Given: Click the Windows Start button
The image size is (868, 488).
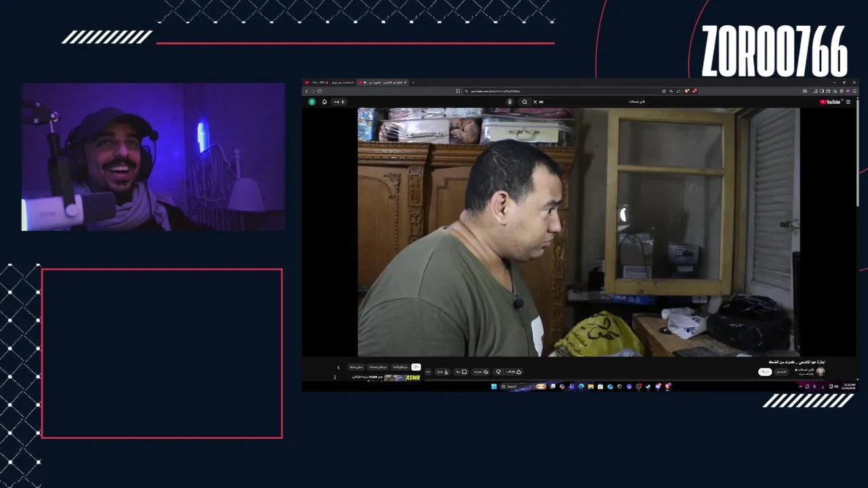Looking at the screenshot, I should point(494,386).
